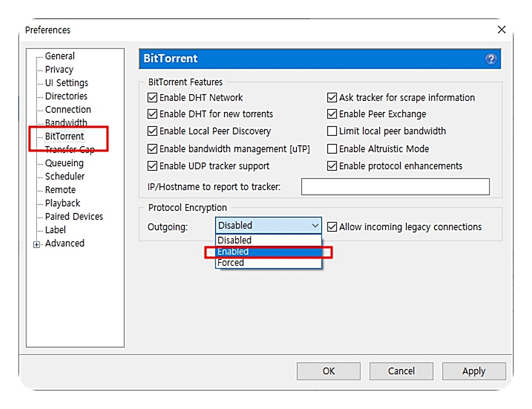
Task: Open Directories preferences category
Action: coord(66,96)
